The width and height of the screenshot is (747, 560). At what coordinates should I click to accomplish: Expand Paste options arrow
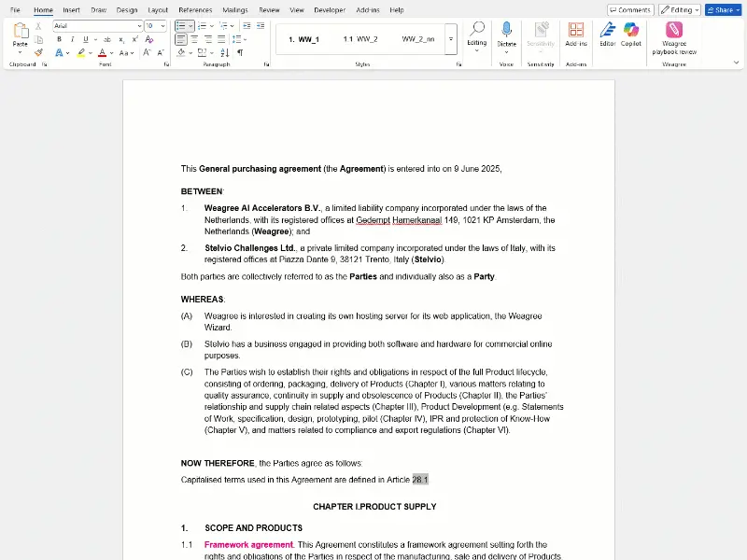pos(20,52)
